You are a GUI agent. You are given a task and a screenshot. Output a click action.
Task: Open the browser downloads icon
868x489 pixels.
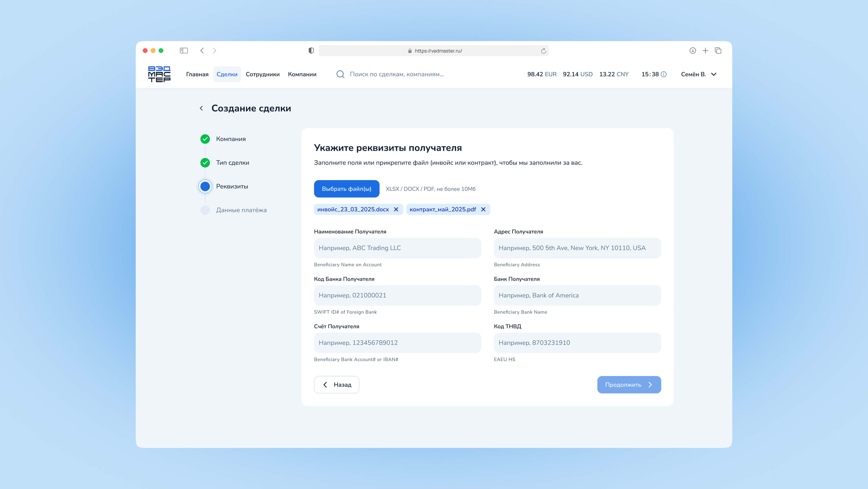pos(693,51)
